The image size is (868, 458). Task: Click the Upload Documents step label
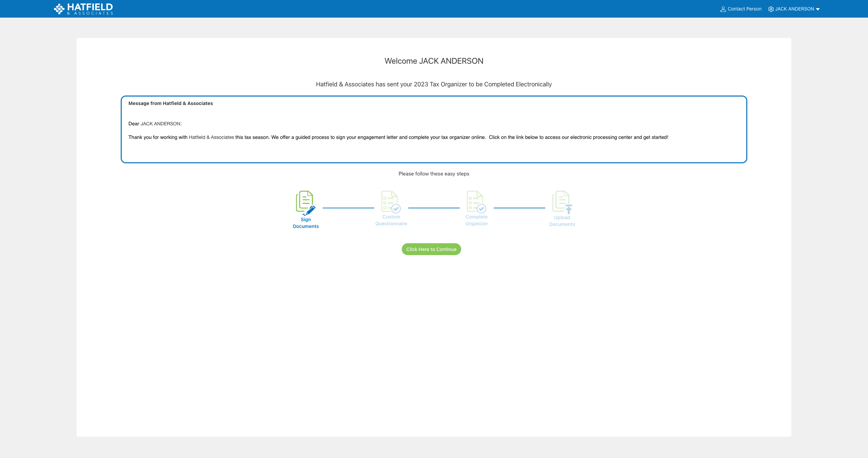point(562,221)
